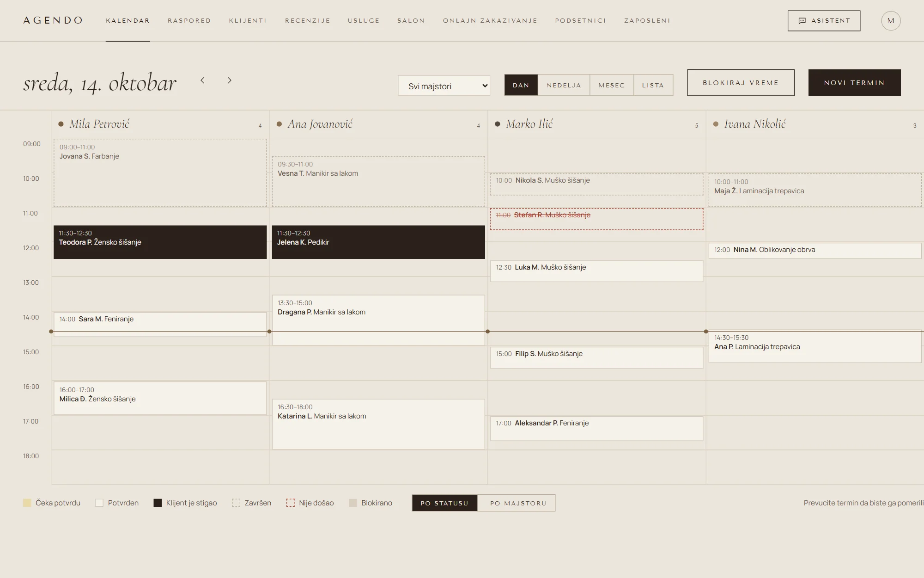Click the dot beside Mila Petrović

[x=61, y=124]
